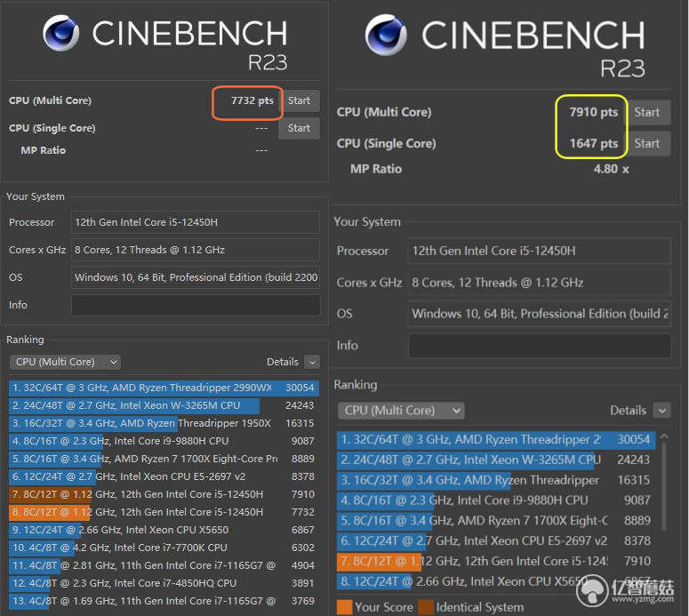Start Single Core test in left window
Image resolution: width=689 pixels, height=616 pixels.
coord(299,128)
